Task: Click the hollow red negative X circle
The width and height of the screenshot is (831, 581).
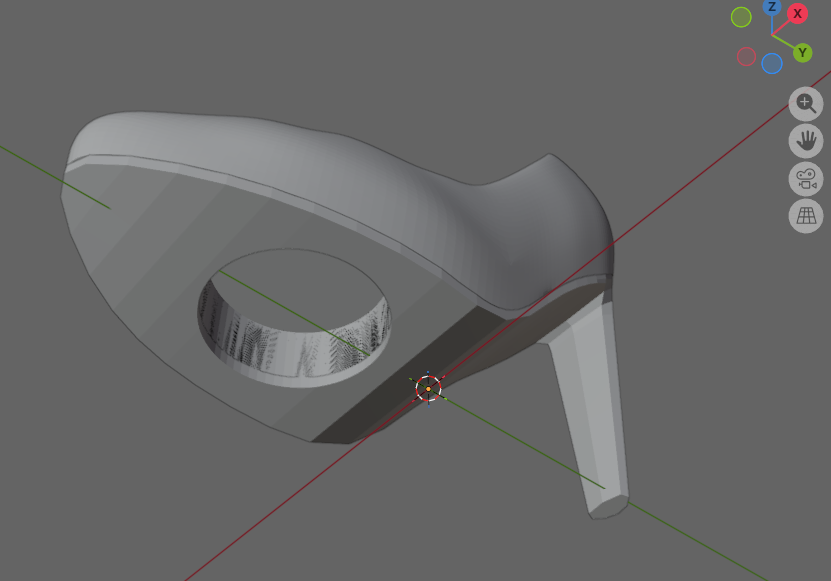Action: [746, 57]
